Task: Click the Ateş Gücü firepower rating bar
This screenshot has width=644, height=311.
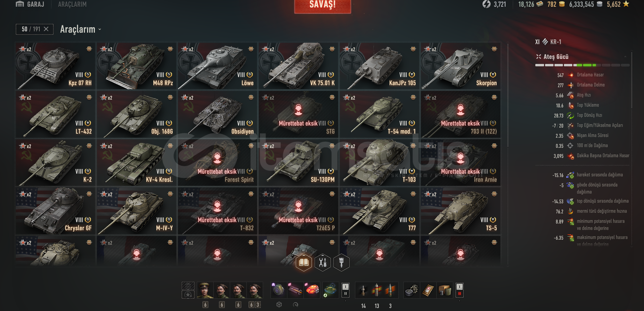Action: [582, 65]
